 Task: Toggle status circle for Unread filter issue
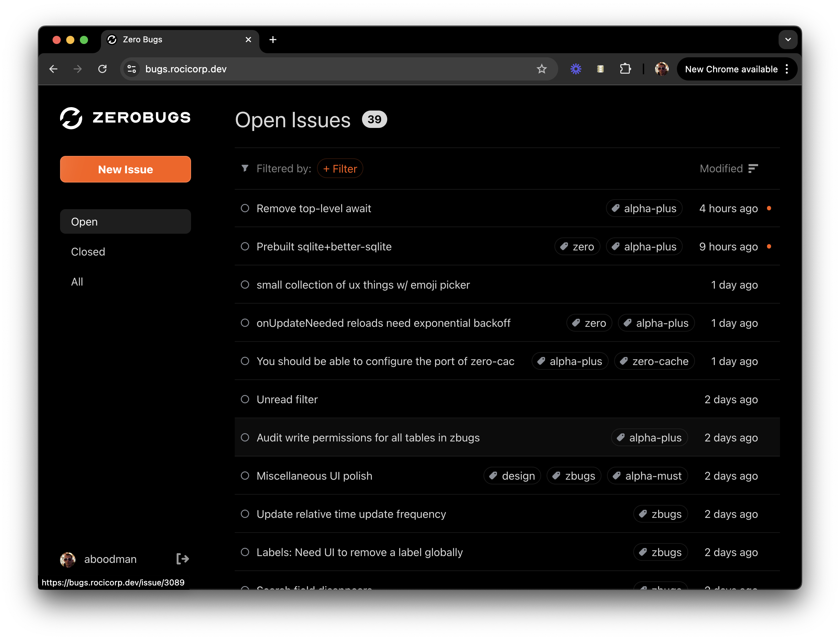(245, 399)
